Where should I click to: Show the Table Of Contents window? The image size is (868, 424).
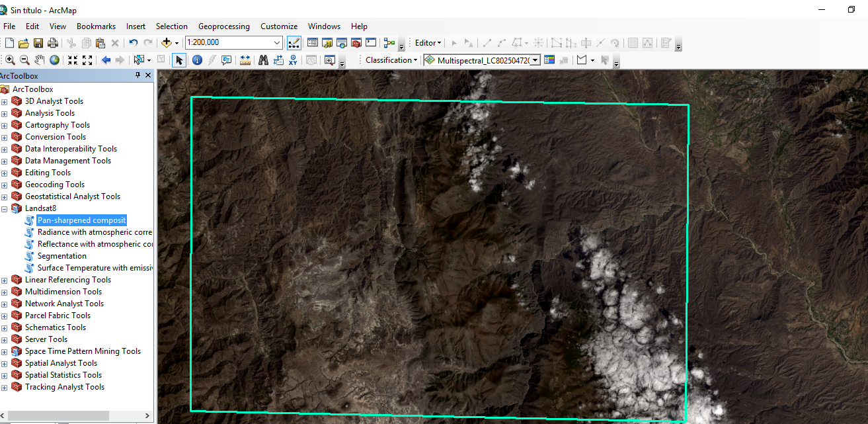tap(313, 43)
